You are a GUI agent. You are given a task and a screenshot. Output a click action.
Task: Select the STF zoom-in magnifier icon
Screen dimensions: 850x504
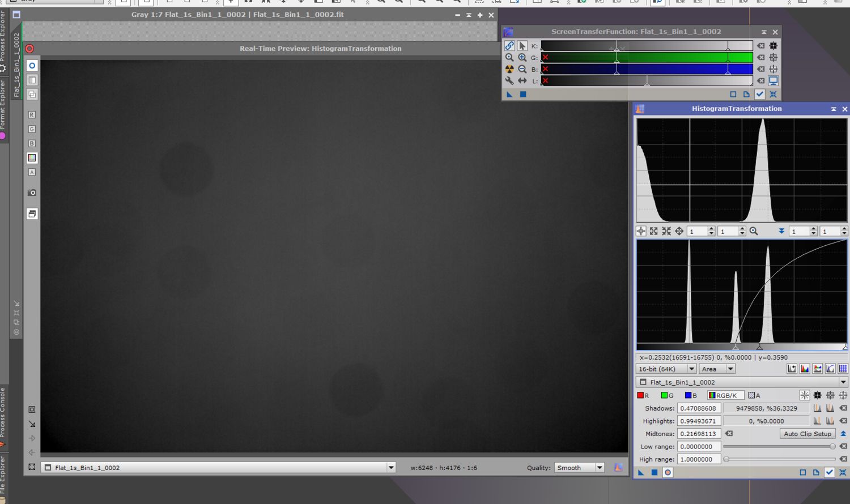(x=522, y=57)
